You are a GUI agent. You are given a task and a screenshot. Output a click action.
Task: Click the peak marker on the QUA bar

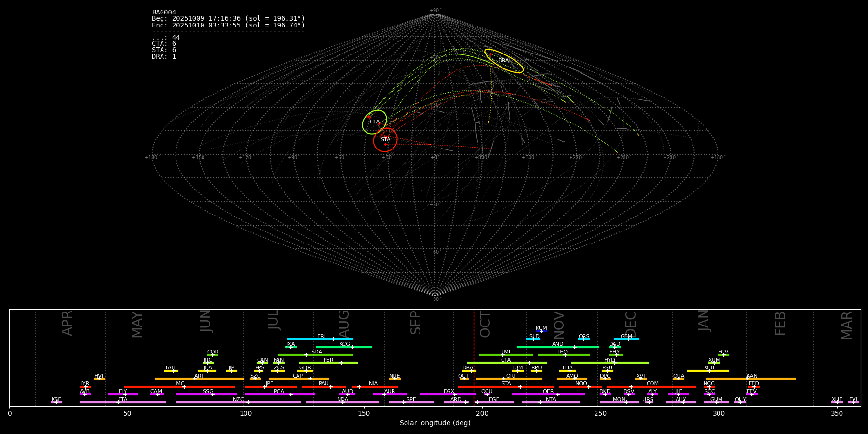click(678, 379)
